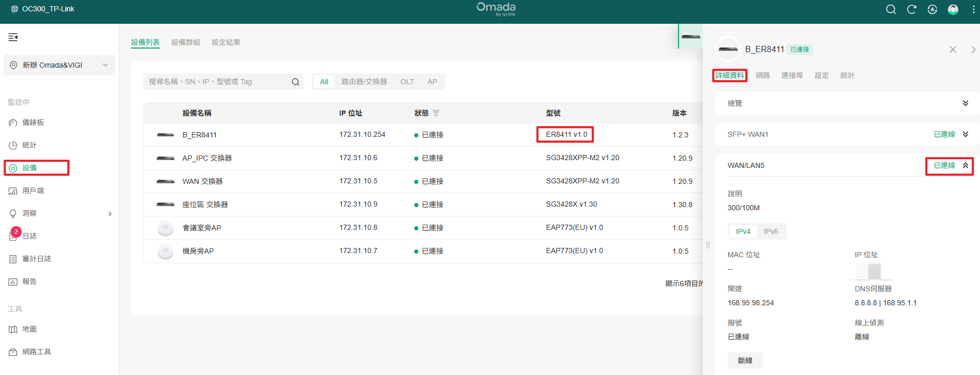Screen dimensions: 980x375
Task: Open 用戶端 clients in sidebar
Action: [x=33, y=191]
